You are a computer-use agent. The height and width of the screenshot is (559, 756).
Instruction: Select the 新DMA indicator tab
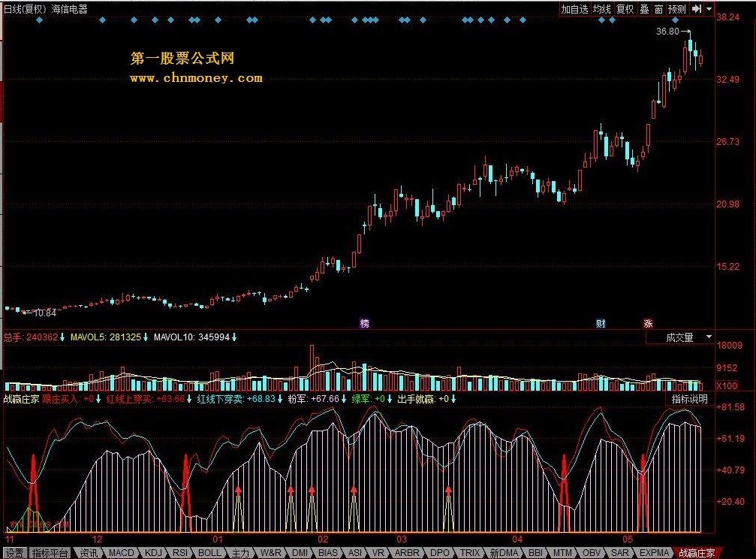pos(504,553)
